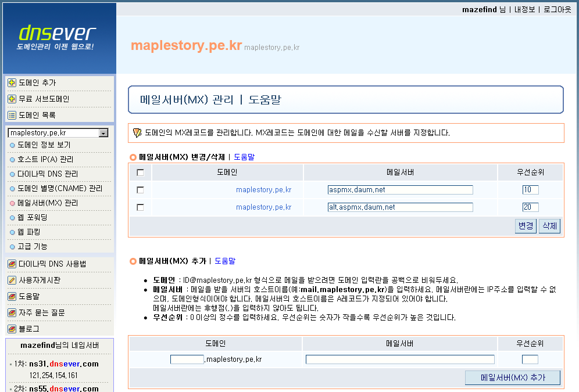The width and height of the screenshot is (579, 392).
Task: Go to 다이나믹 DNS 관리
Action: tap(48, 174)
